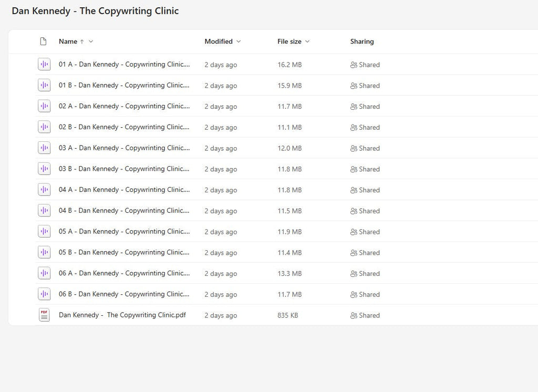Sort by the Name column header

click(x=68, y=42)
